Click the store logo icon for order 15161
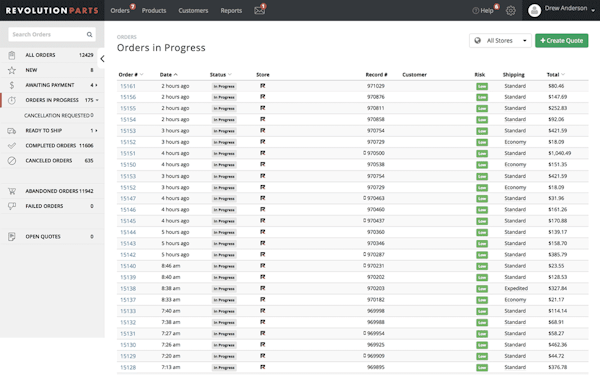This screenshot has width=600, height=375. coord(262,86)
